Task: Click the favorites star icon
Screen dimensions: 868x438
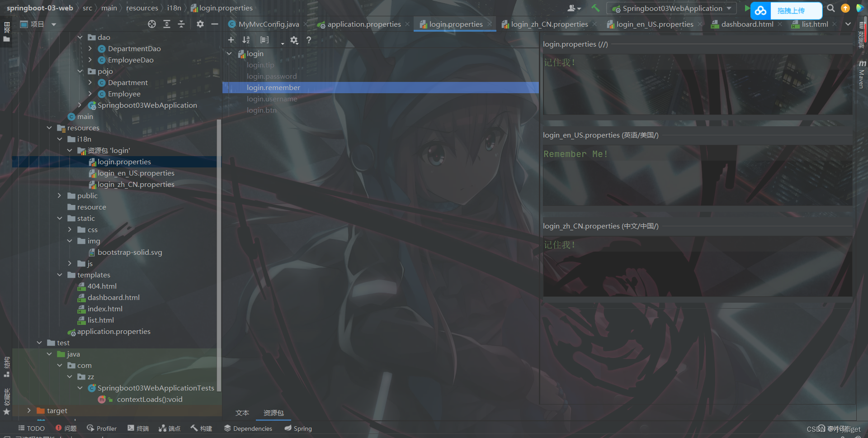Action: pos(6,411)
